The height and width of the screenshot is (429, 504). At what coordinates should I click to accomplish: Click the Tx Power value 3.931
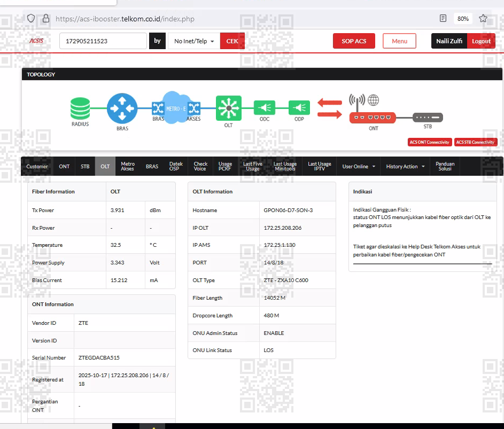click(x=118, y=210)
